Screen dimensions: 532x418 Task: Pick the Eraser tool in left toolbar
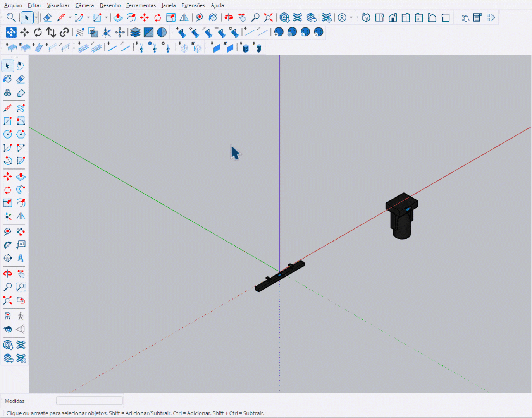click(x=21, y=79)
